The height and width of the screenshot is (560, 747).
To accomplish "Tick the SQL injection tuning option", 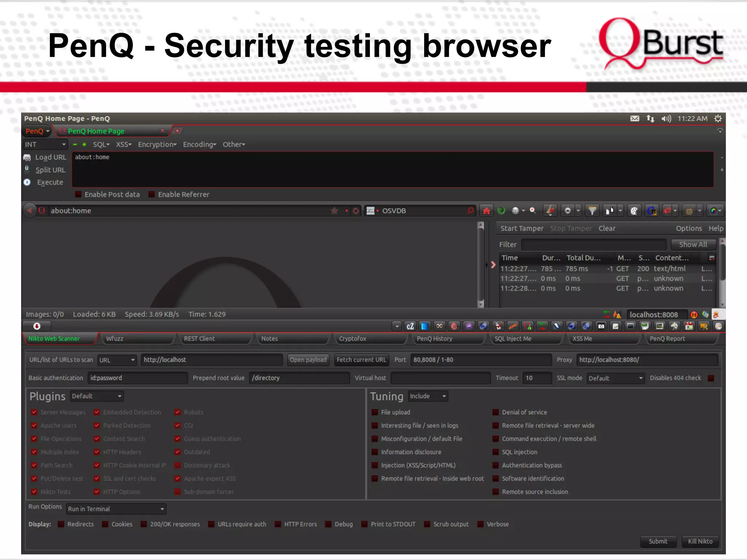I will pos(495,452).
